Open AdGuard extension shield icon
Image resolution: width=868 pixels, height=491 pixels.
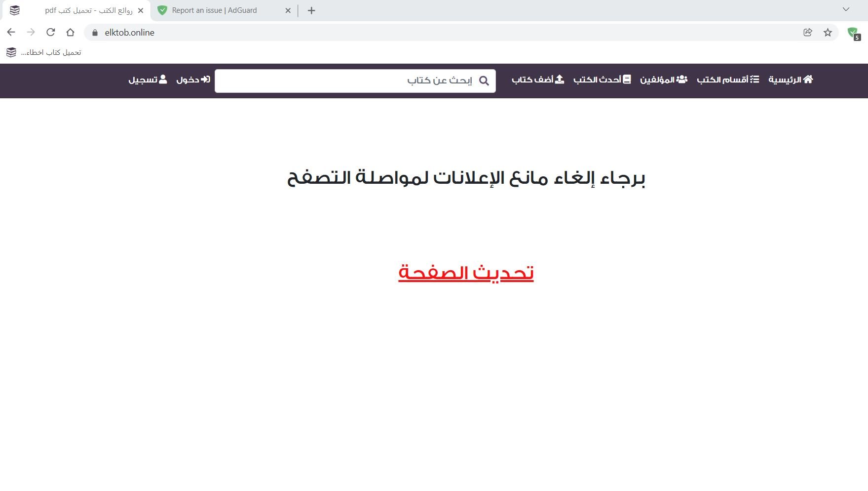point(853,33)
